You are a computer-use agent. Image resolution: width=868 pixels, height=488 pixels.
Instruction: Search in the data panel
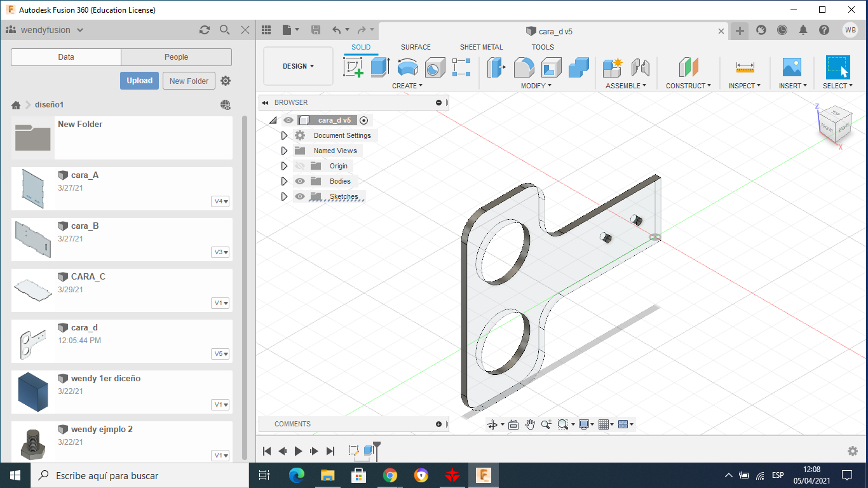pyautogui.click(x=224, y=30)
